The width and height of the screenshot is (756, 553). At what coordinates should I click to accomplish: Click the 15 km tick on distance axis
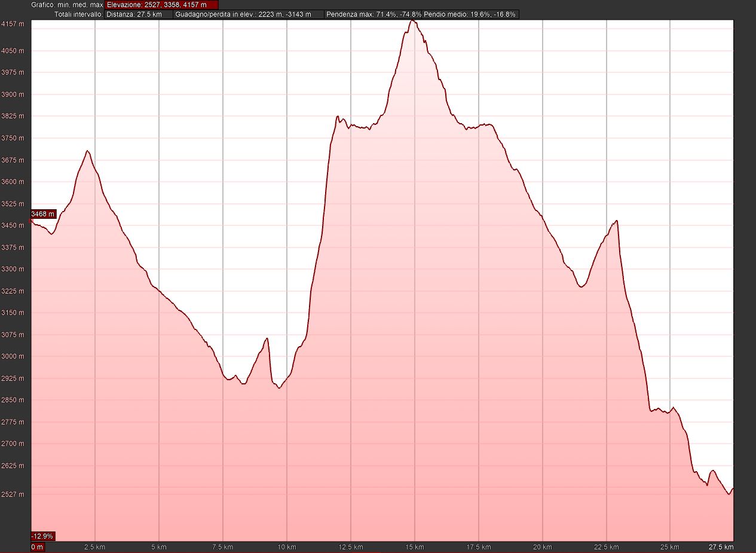click(x=415, y=547)
